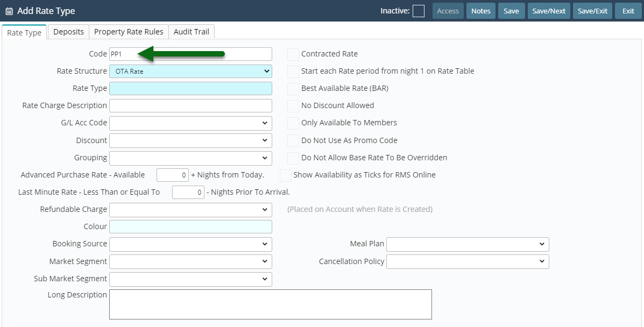
Task: Click the Access button
Action: (448, 11)
